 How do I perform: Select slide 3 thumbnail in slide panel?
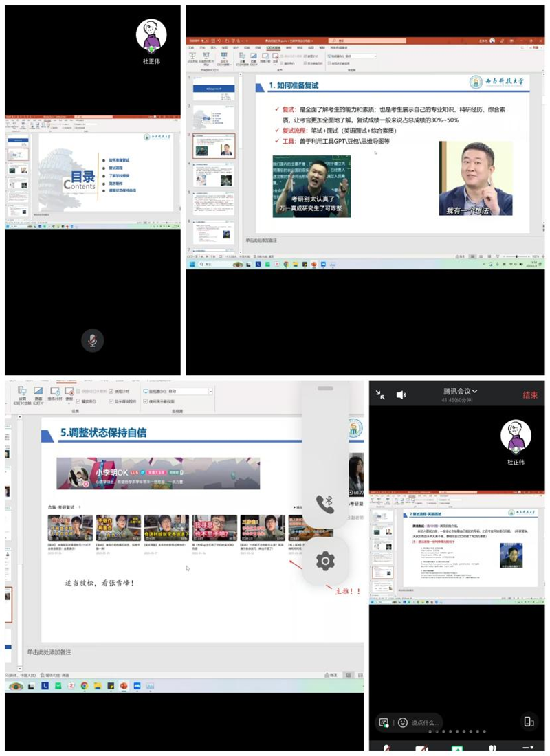[213, 146]
